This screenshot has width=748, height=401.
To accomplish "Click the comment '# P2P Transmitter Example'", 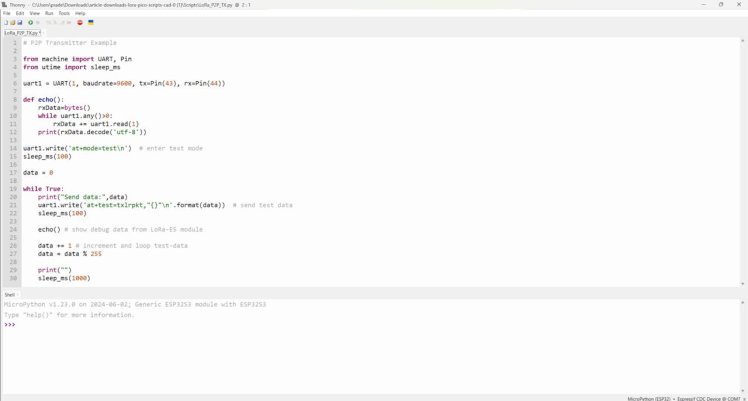I will click(70, 43).
